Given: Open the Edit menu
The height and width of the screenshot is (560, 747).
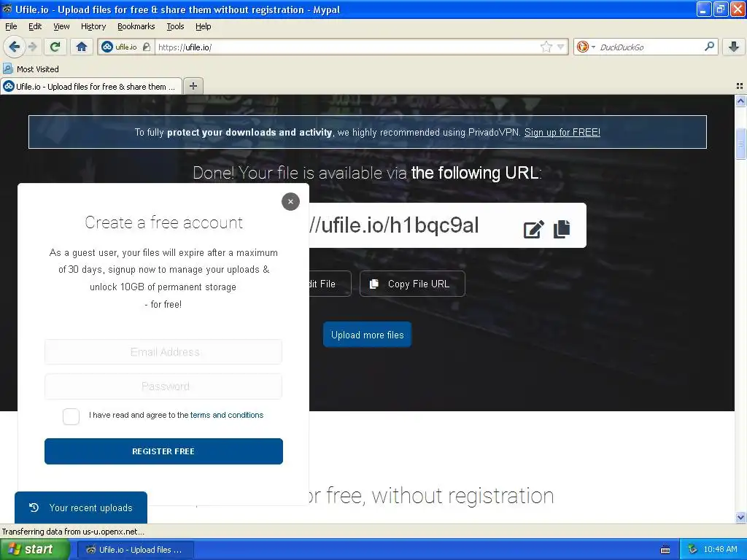Looking at the screenshot, I should (35, 26).
